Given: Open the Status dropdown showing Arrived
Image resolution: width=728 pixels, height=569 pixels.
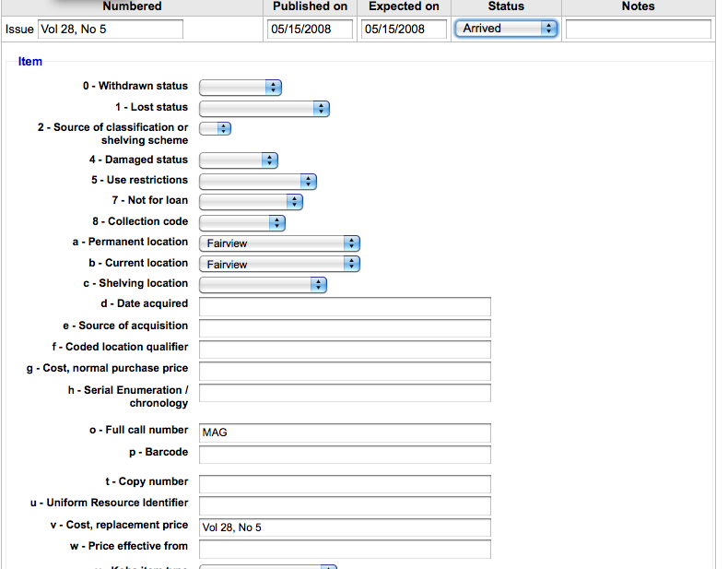Looking at the screenshot, I should [506, 29].
